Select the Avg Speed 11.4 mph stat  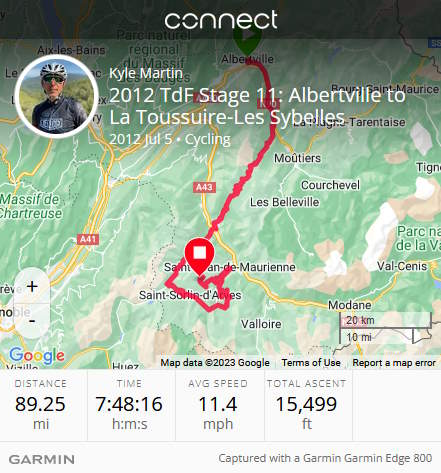pyautogui.click(x=218, y=405)
